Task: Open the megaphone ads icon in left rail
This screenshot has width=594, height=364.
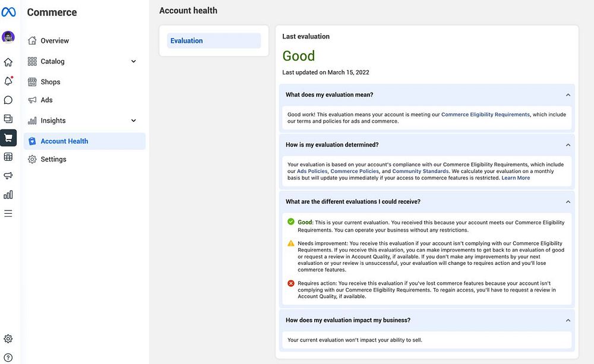Action: coord(8,175)
